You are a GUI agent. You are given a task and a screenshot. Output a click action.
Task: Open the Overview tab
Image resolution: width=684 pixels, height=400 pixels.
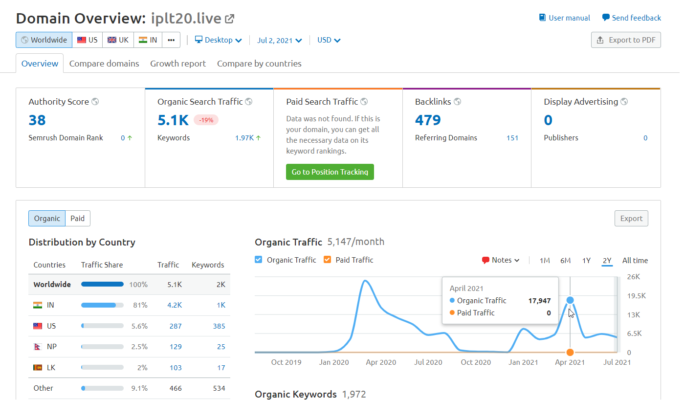[40, 64]
